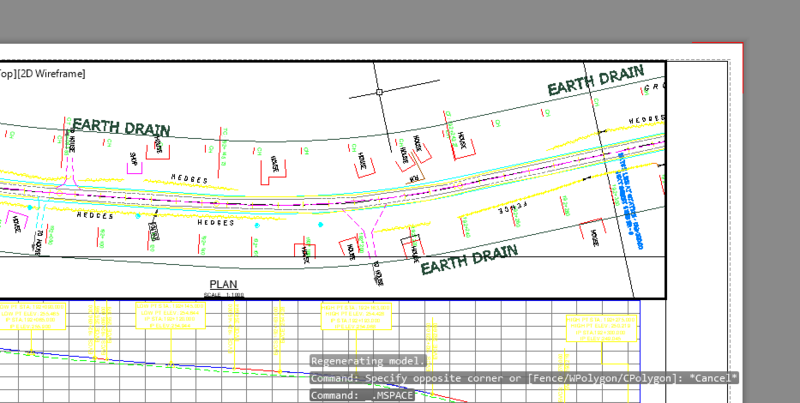800x403 pixels.
Task: Open the Top view control menu
Action: (7, 73)
